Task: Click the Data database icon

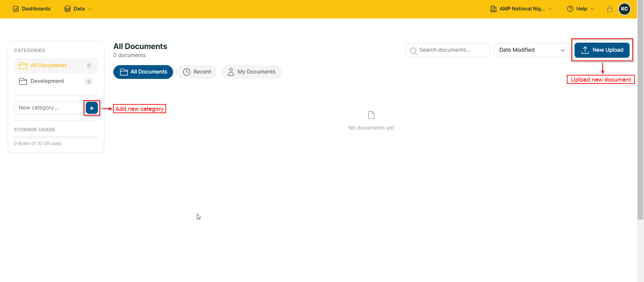Action: [67, 9]
